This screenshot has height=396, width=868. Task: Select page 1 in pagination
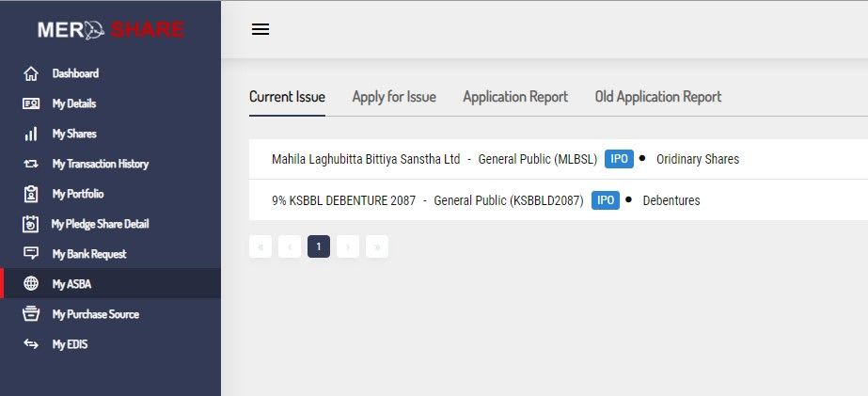(319, 246)
